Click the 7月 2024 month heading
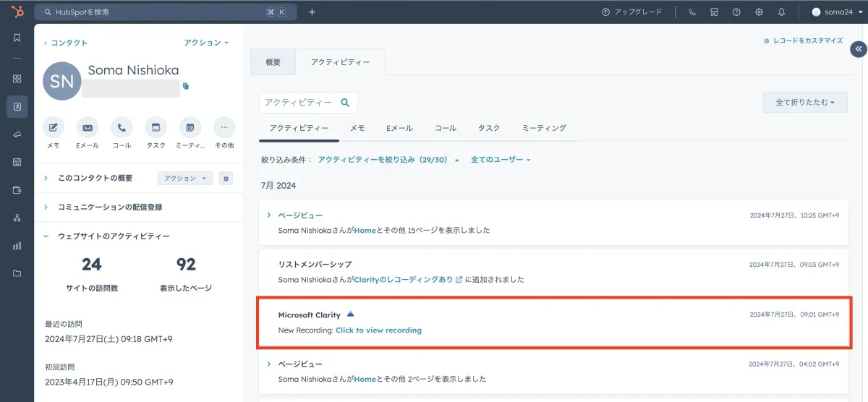The image size is (868, 402). pyautogui.click(x=278, y=186)
